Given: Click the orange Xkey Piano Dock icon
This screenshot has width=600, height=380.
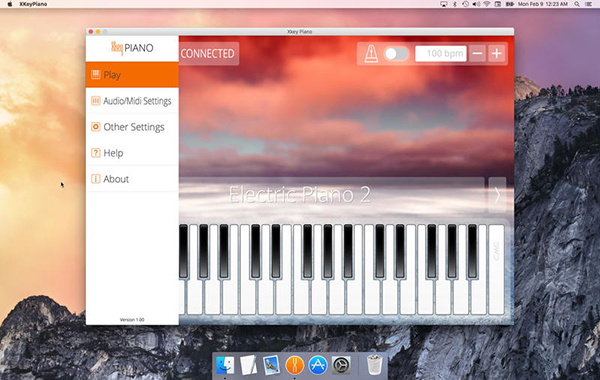Looking at the screenshot, I should 294,365.
